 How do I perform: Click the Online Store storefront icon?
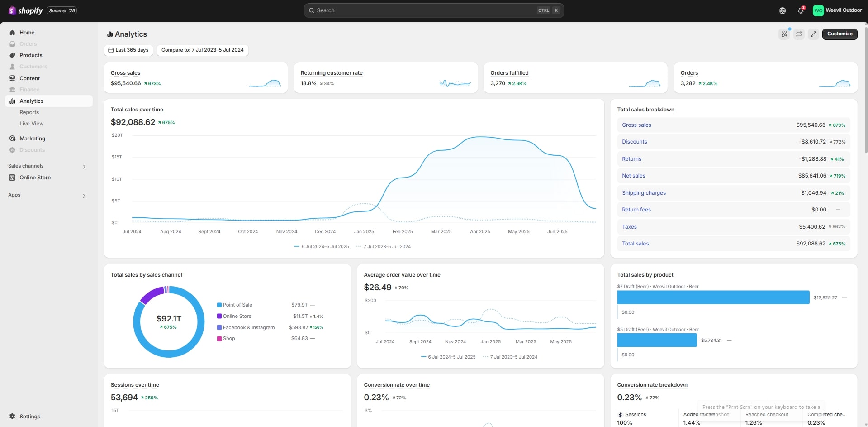click(12, 178)
